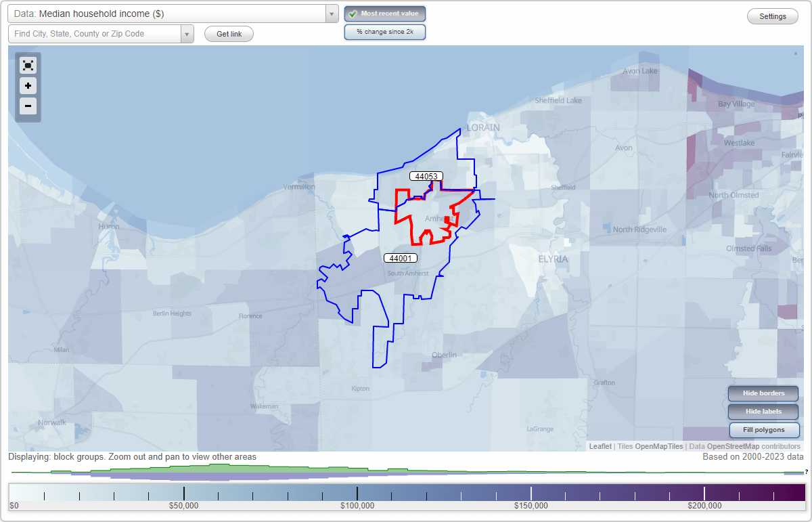Click the Westlake map label
812x522 pixels.
coord(739,144)
